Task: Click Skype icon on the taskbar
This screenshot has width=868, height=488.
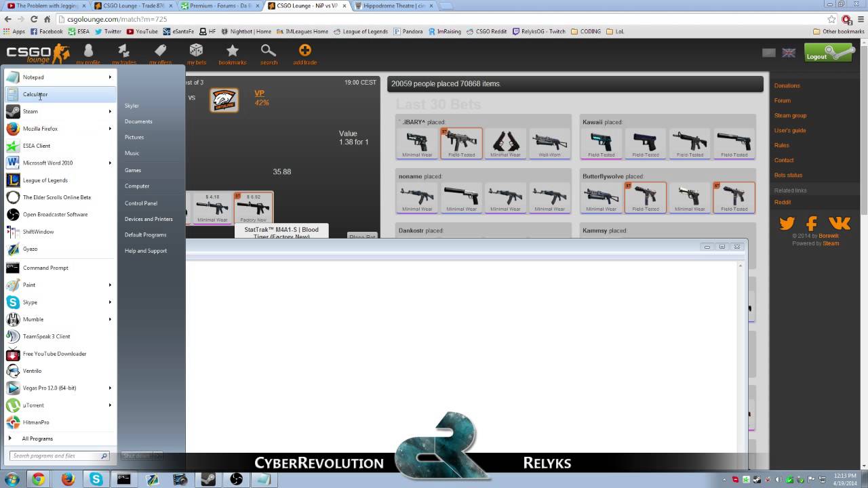Action: 96,479
